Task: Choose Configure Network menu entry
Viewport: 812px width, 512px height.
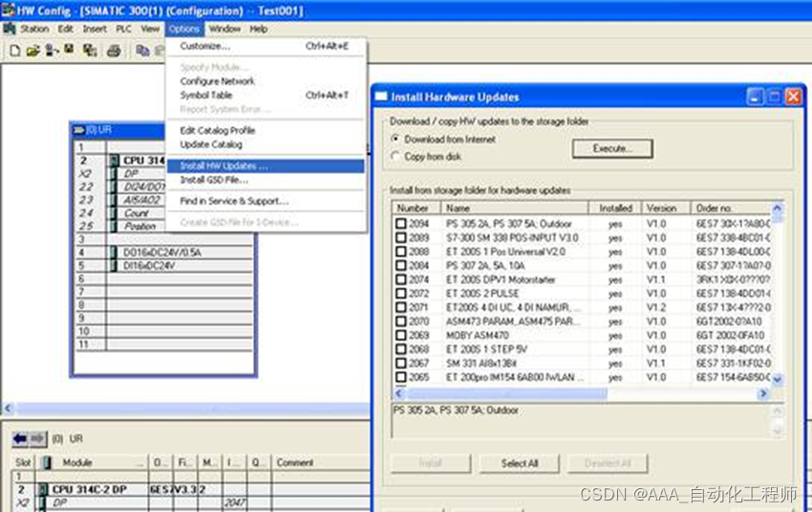Action: 266,81
